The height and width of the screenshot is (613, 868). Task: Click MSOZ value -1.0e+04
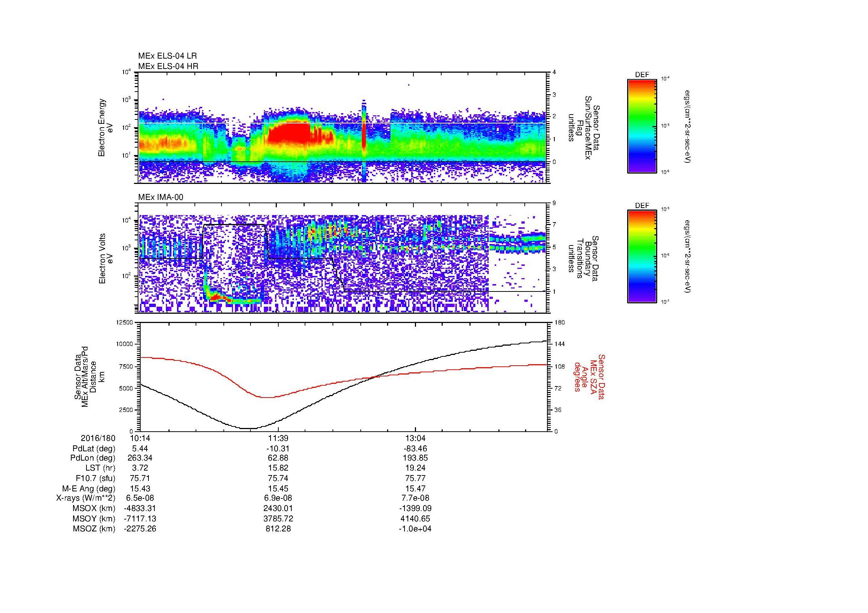(415, 529)
